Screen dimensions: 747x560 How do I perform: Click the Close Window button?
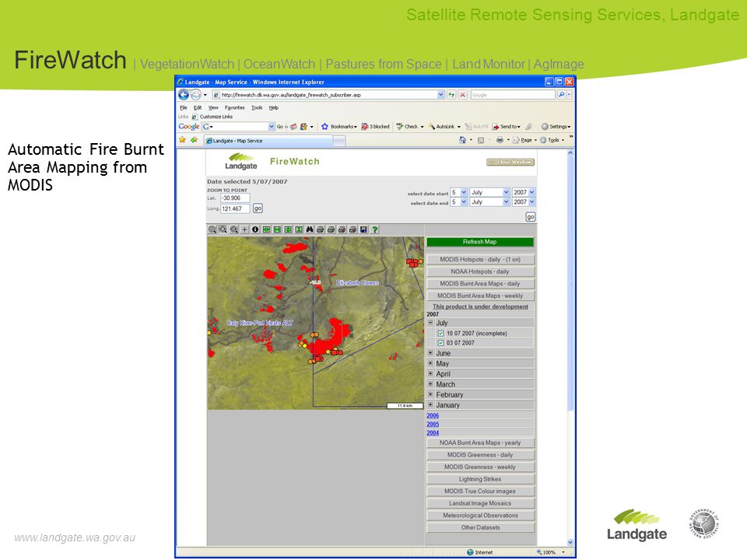(x=510, y=162)
